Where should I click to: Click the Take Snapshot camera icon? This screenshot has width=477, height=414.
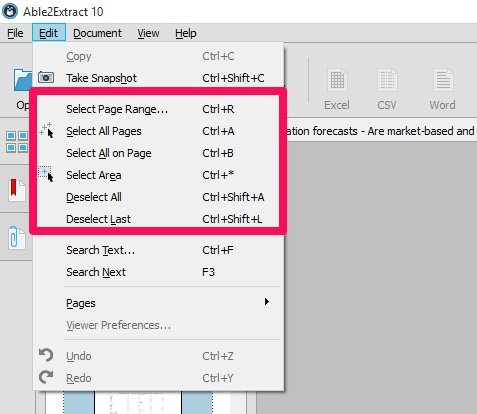[x=46, y=78]
